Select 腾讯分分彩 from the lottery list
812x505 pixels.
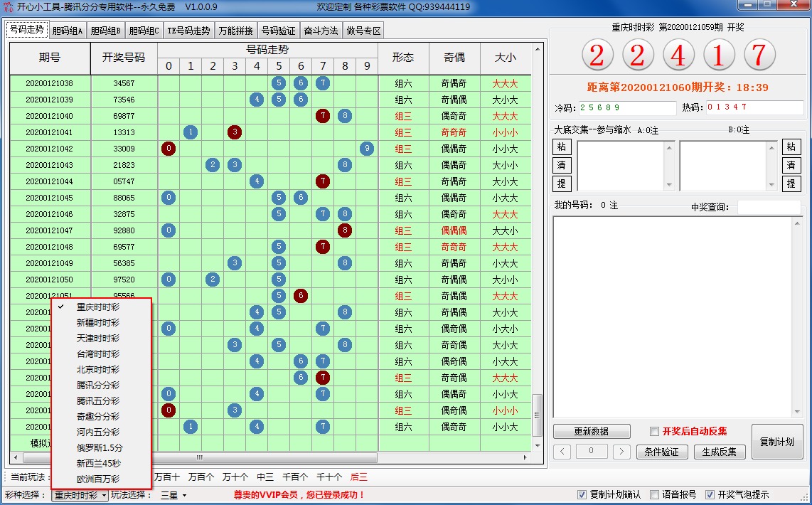pos(98,386)
